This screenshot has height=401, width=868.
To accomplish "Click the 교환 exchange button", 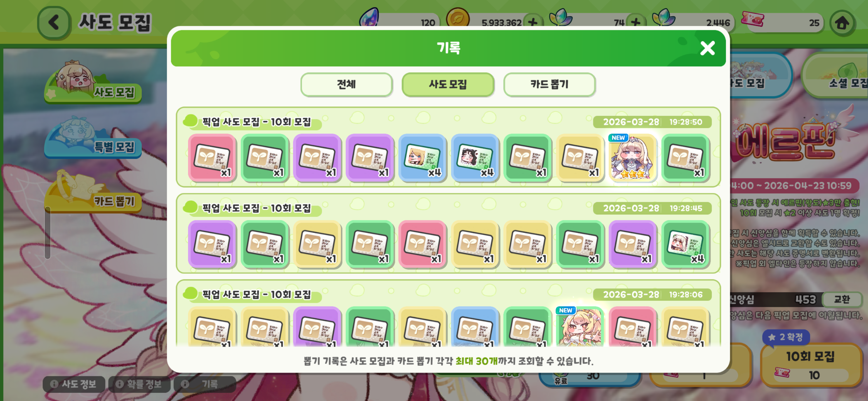I will 842,299.
